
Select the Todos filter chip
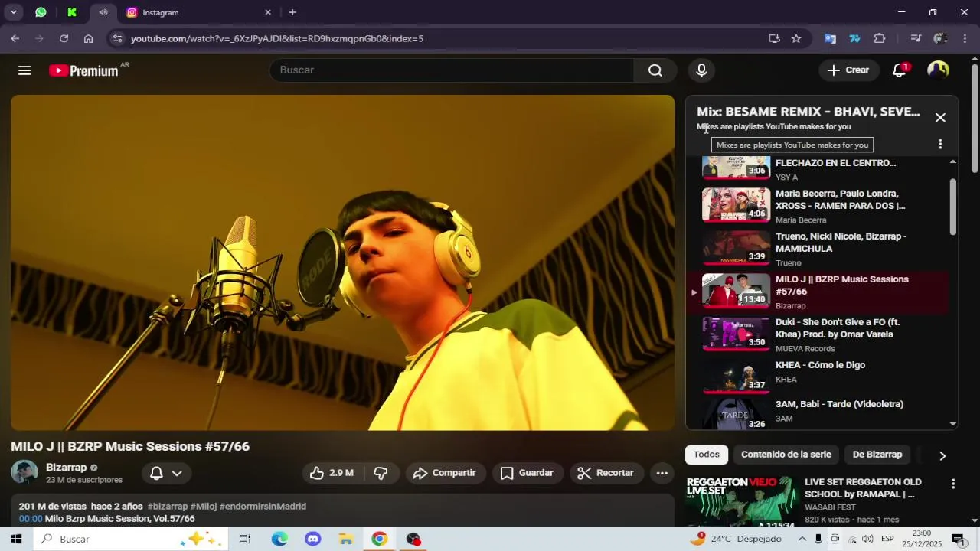pos(707,455)
